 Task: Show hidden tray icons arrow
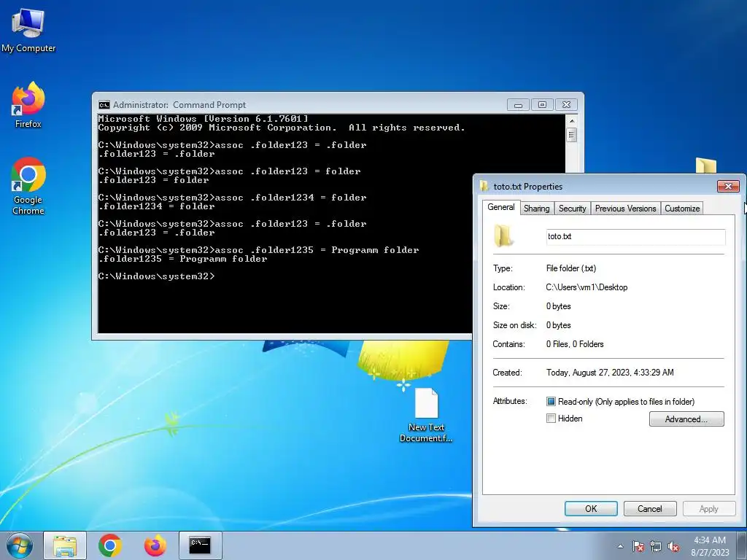620,547
